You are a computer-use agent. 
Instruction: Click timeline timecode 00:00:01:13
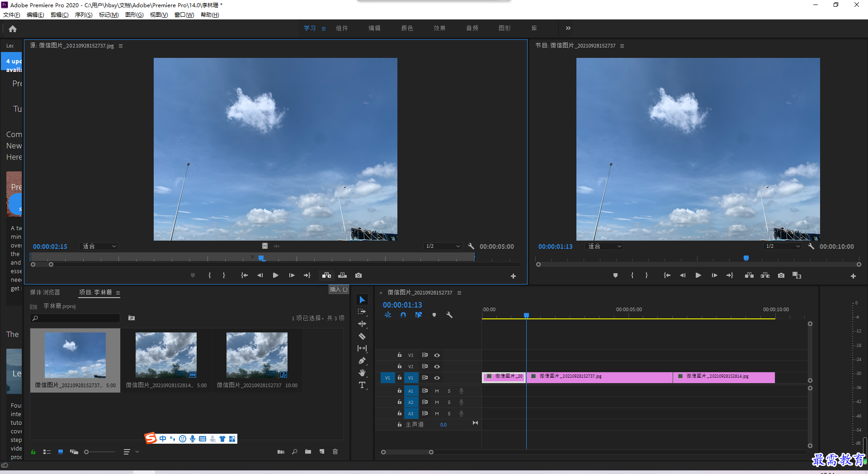(402, 305)
